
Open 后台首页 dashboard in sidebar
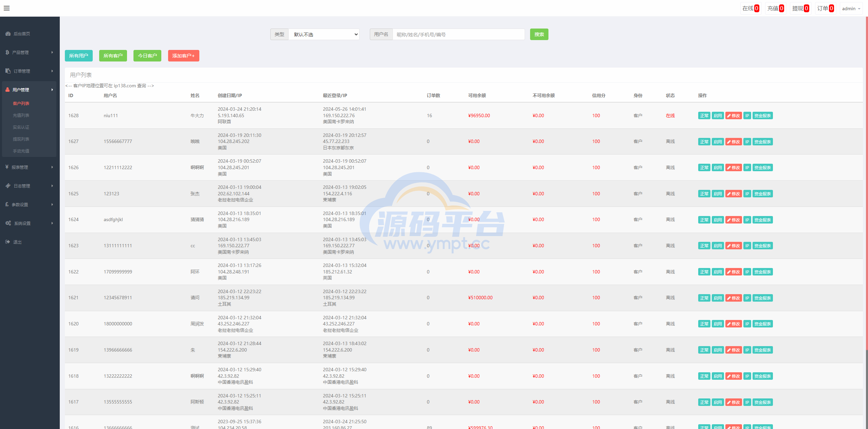(18, 34)
